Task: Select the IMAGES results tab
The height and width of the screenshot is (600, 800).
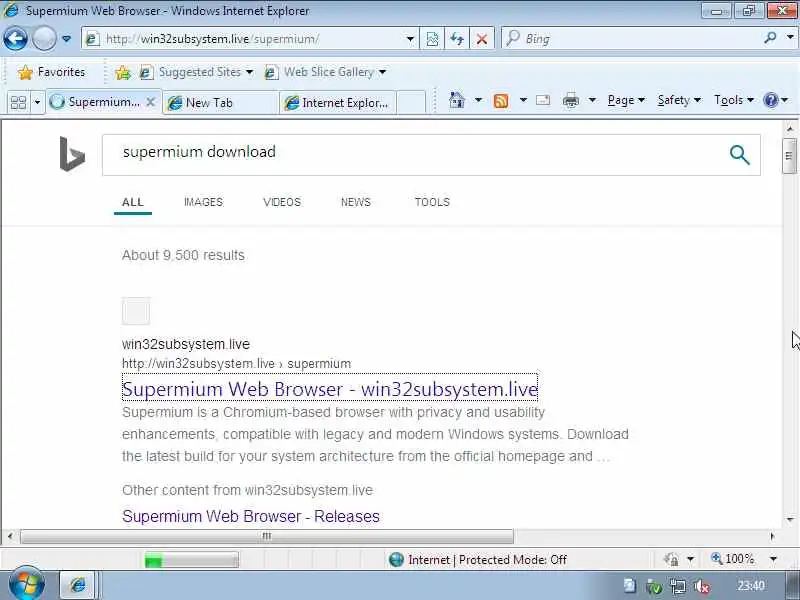Action: (203, 202)
